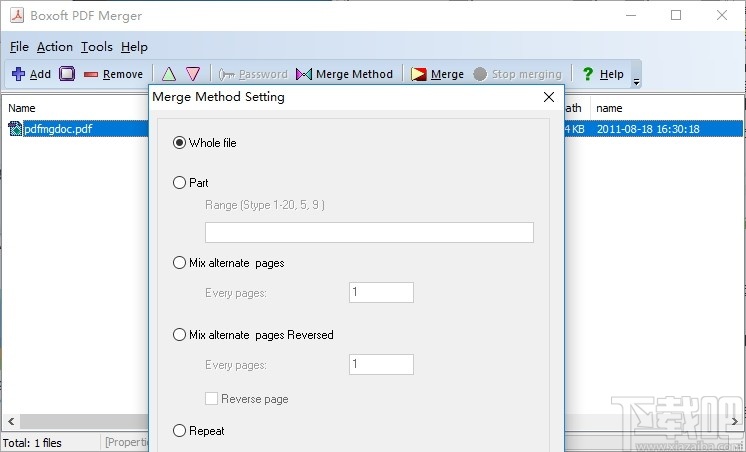
Task: Move file down with pink triangle
Action: click(193, 74)
